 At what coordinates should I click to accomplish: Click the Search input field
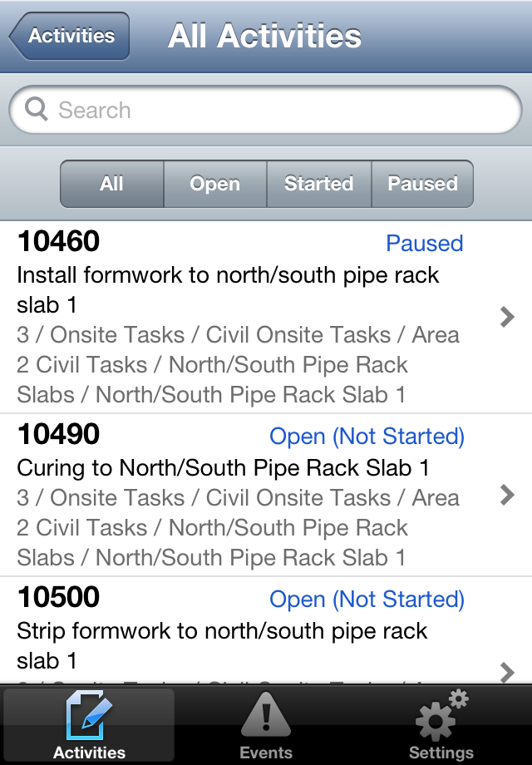274,110
